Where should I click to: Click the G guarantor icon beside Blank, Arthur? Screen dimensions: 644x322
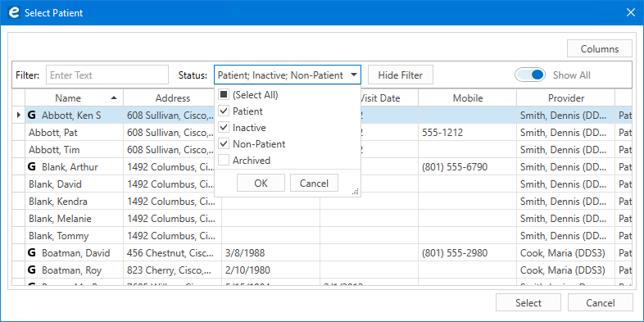pos(32,167)
